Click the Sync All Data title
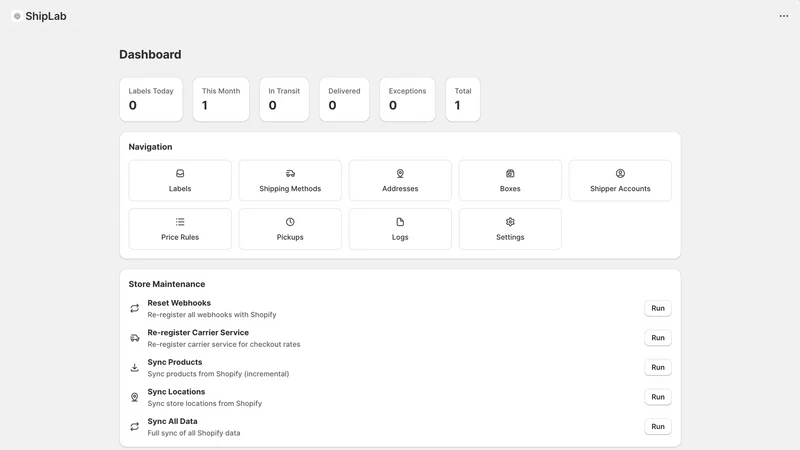This screenshot has width=800, height=450. point(172,421)
